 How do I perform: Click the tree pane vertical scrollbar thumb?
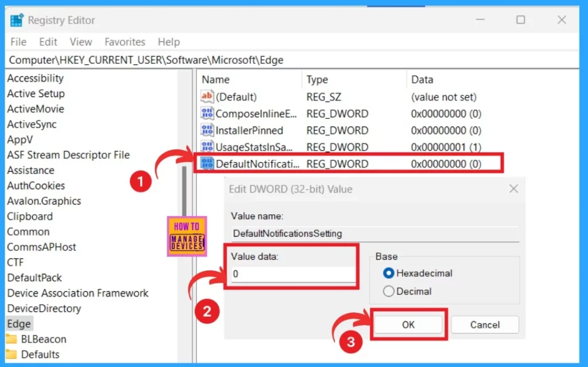[x=184, y=191]
